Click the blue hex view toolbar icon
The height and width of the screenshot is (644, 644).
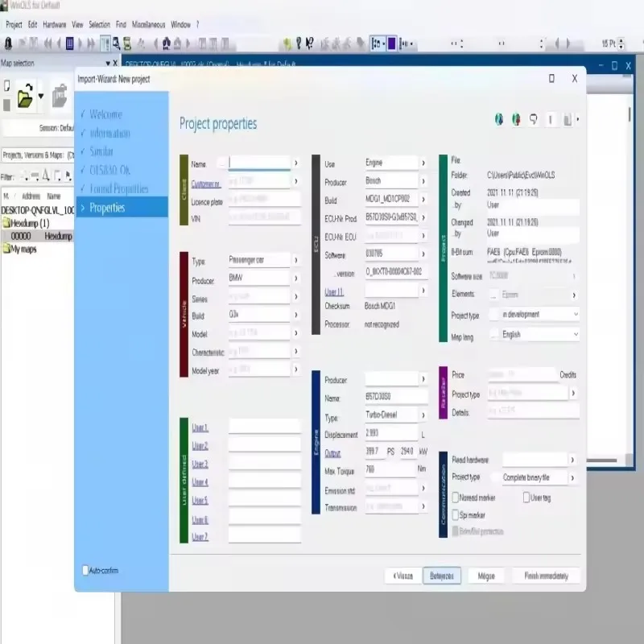click(70, 43)
